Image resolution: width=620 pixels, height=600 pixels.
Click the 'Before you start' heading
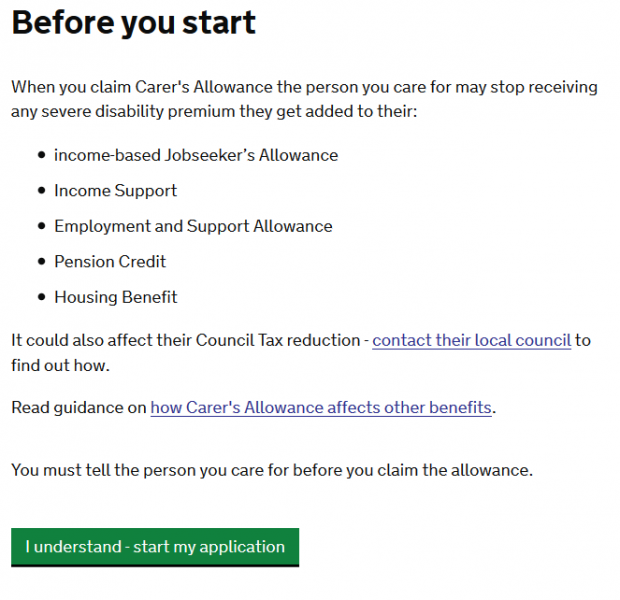coord(133,22)
